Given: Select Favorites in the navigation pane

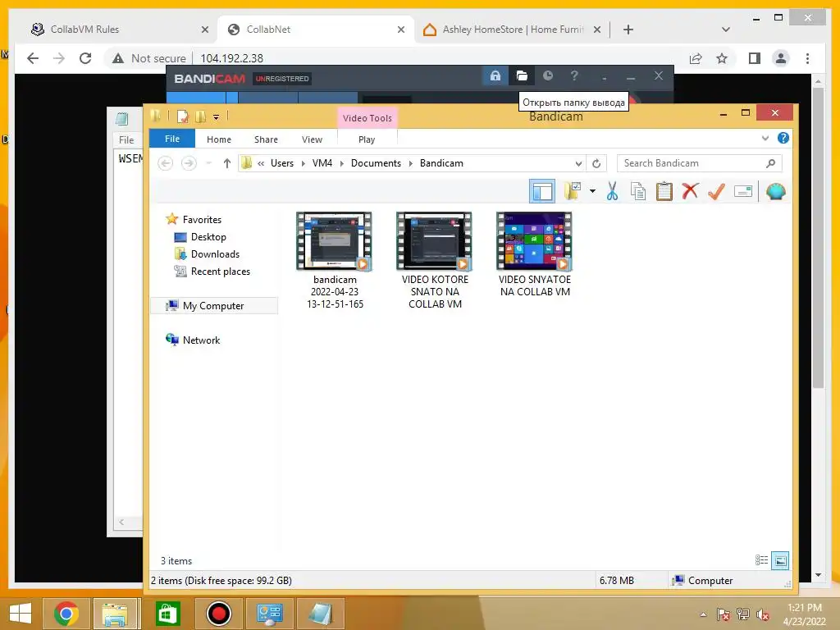Looking at the screenshot, I should pos(202,219).
